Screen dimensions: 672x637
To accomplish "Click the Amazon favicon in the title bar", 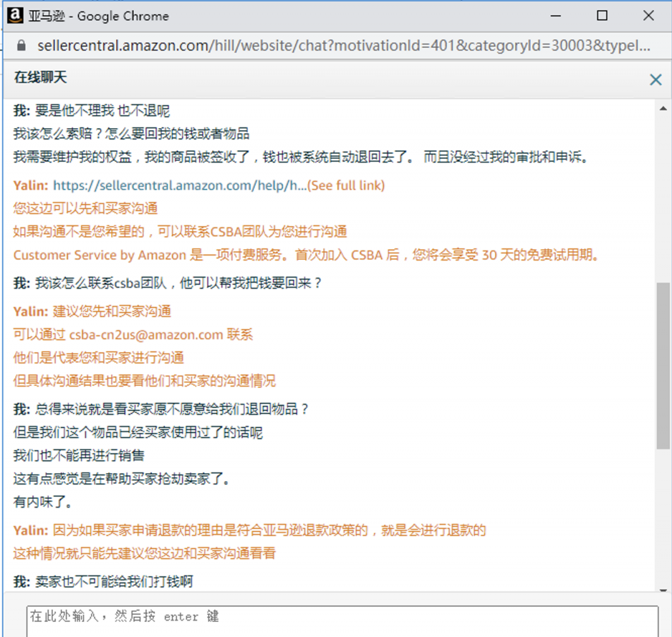I will point(15,15).
